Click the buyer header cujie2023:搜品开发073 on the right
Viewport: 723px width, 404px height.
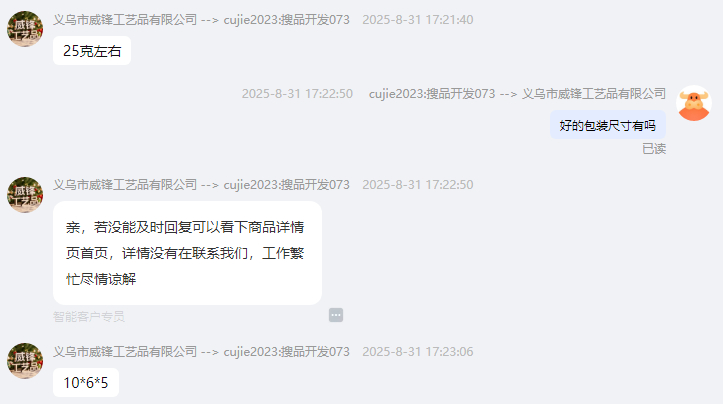coord(517,94)
